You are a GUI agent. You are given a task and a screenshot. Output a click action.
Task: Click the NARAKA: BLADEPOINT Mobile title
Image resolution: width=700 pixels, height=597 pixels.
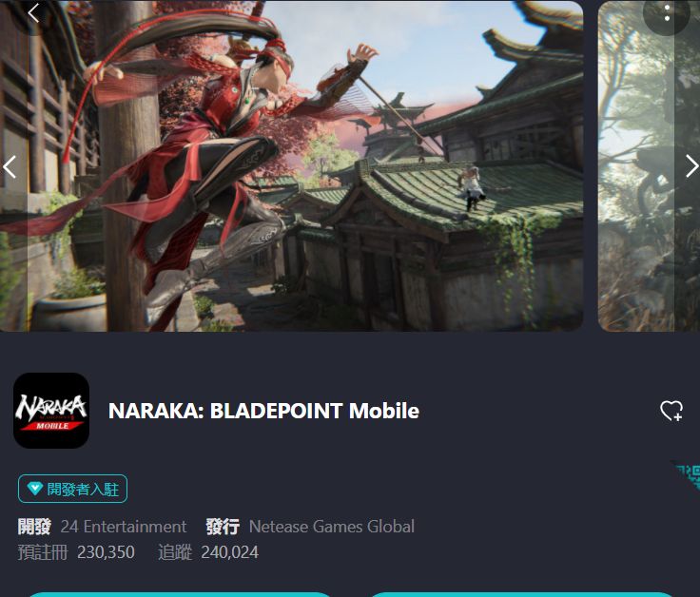click(x=263, y=411)
